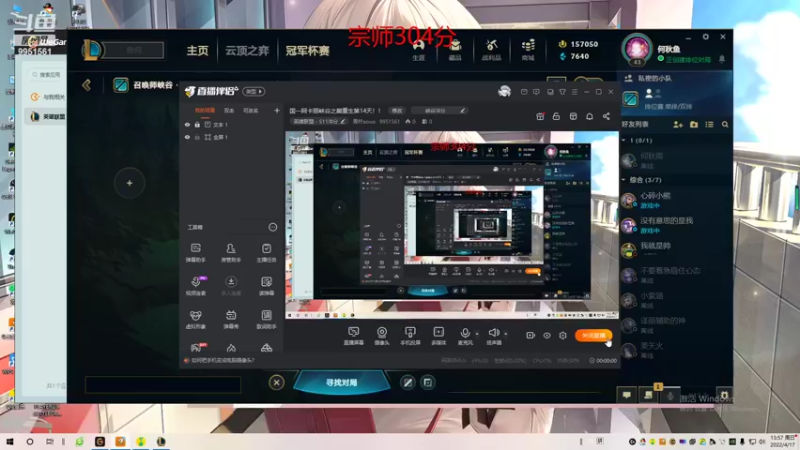
Task: Click the share icon in stream header
Action: pyautogui.click(x=606, y=116)
